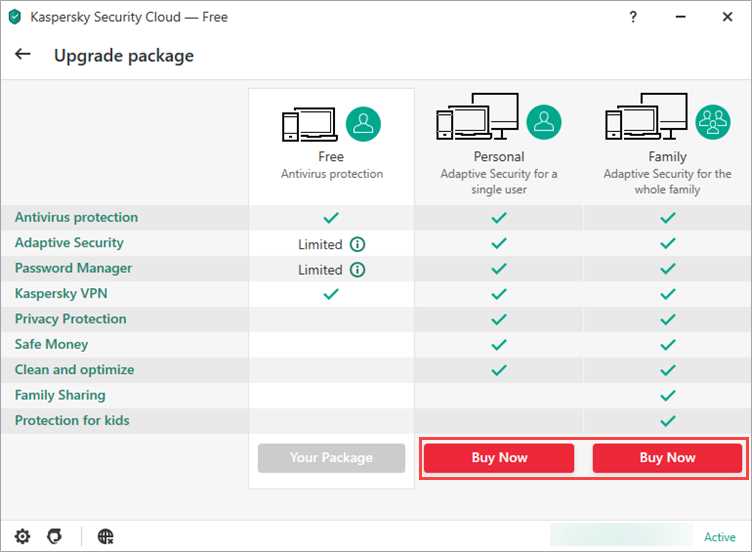This screenshot has height=552, width=752.
Task: Click Free plan Antivirus protection checkmark
Action: tap(331, 218)
